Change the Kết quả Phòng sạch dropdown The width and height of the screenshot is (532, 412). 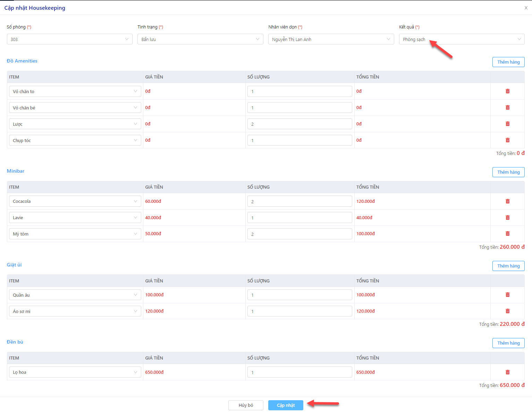click(x=462, y=39)
